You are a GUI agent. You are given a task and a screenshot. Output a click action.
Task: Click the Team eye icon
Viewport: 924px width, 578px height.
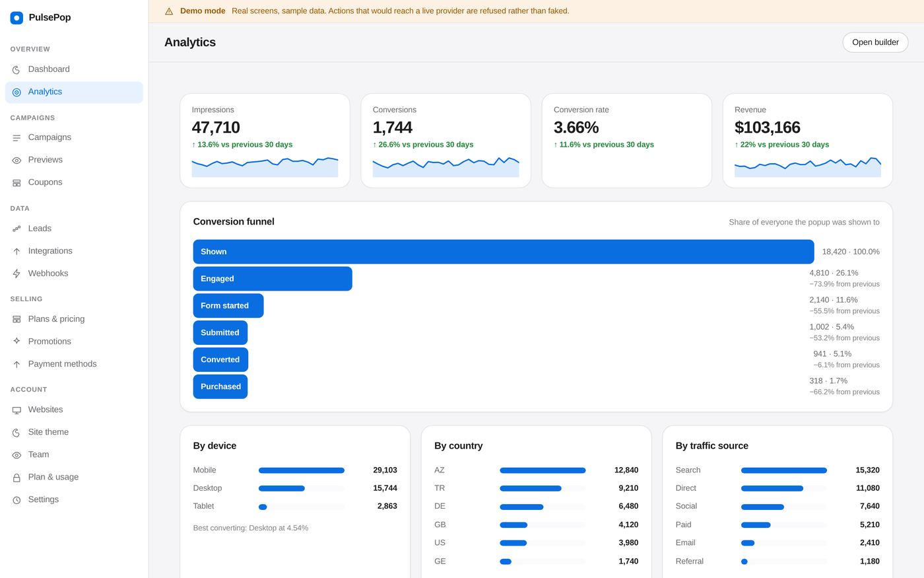tap(16, 455)
